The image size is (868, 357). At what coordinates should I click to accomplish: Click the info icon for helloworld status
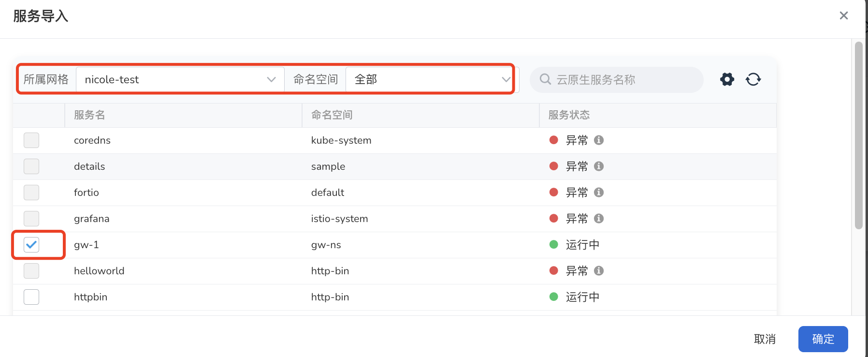[599, 271]
